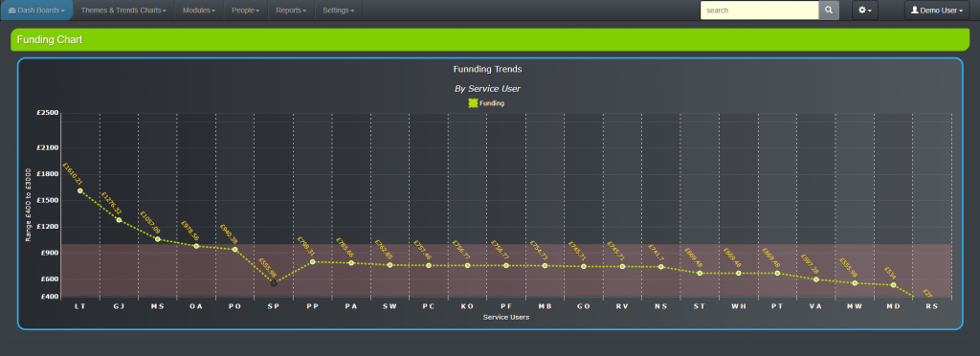The image size is (980, 356).
Task: Click the £1800 y-axis label
Action: (48, 174)
